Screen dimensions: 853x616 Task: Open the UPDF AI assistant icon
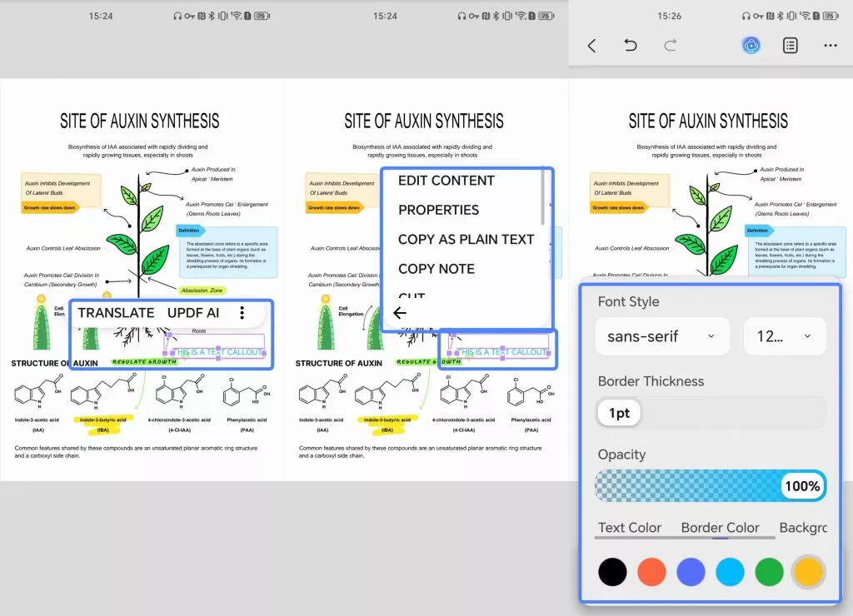[751, 46]
